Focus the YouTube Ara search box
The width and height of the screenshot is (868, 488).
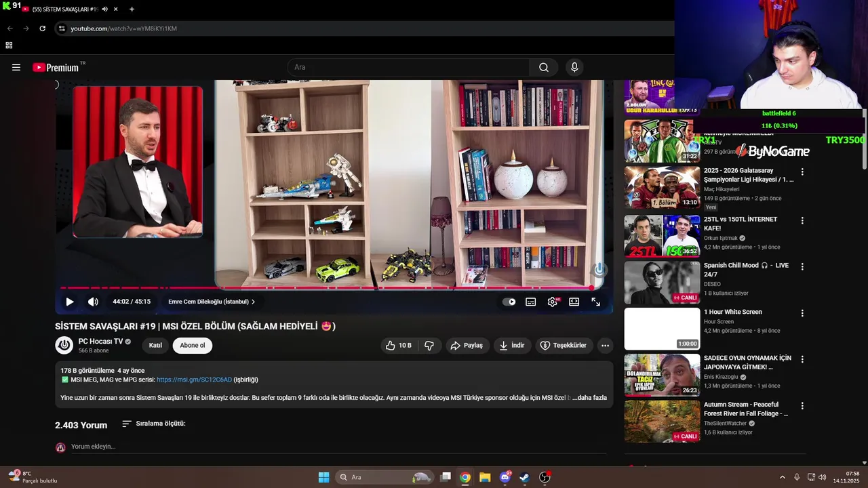408,67
